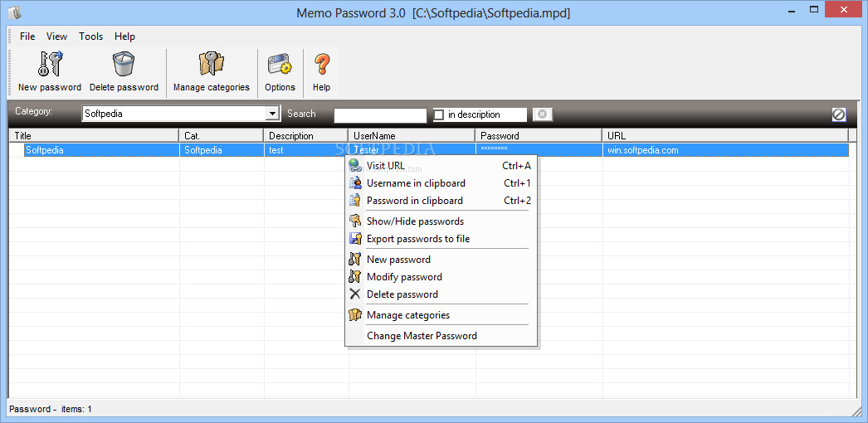Select Change Master Password entry

(x=441, y=336)
